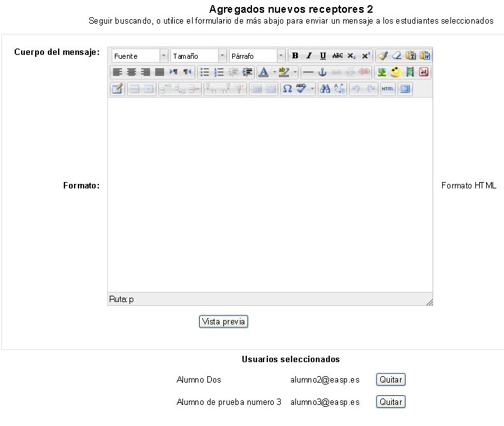
Task: Toggle bold formatting in the editor
Action: (295, 56)
